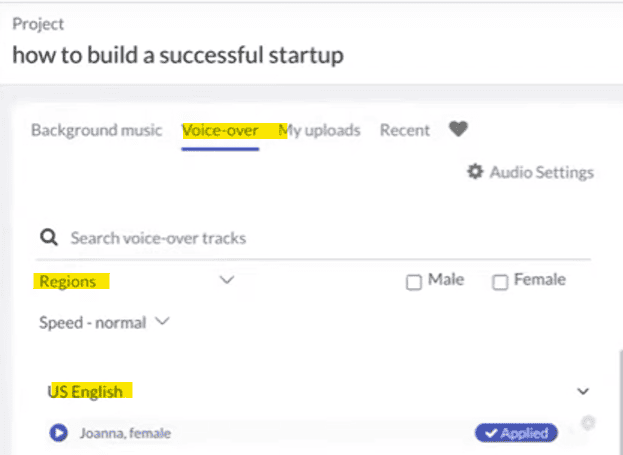The width and height of the screenshot is (623, 455).
Task: Click the vertical scrollbar on the right
Action: pos(618,400)
